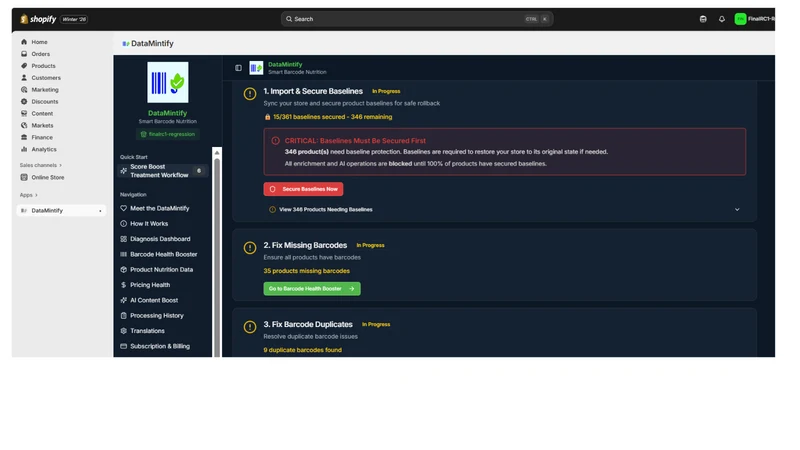
Task: Expand the Apps section chevron
Action: coord(36,195)
